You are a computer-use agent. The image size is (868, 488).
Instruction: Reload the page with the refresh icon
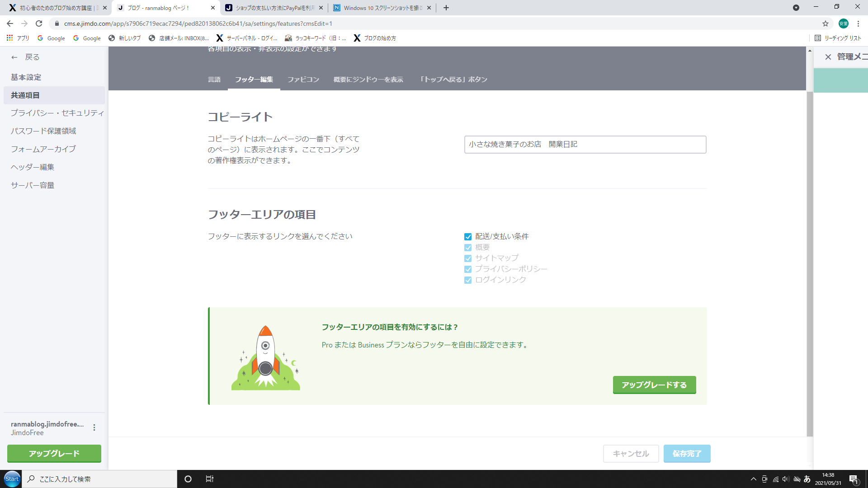[x=39, y=23]
